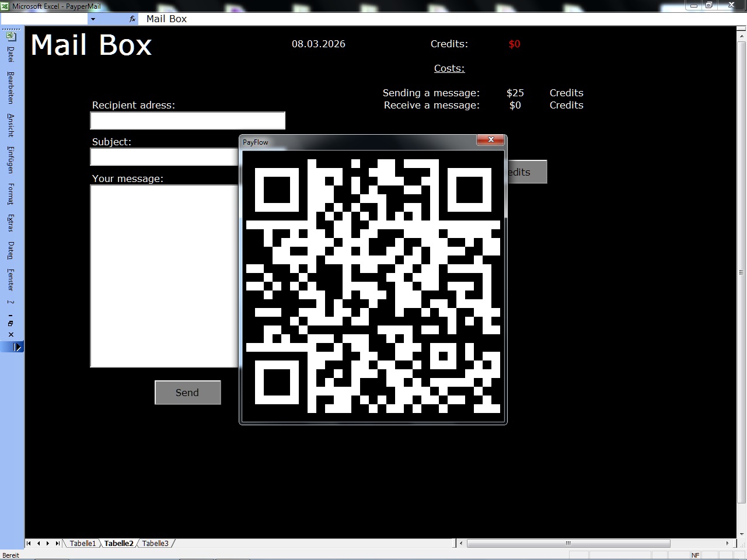747x560 pixels.
Task: Go to the next sheet tab arrow
Action: [48, 543]
